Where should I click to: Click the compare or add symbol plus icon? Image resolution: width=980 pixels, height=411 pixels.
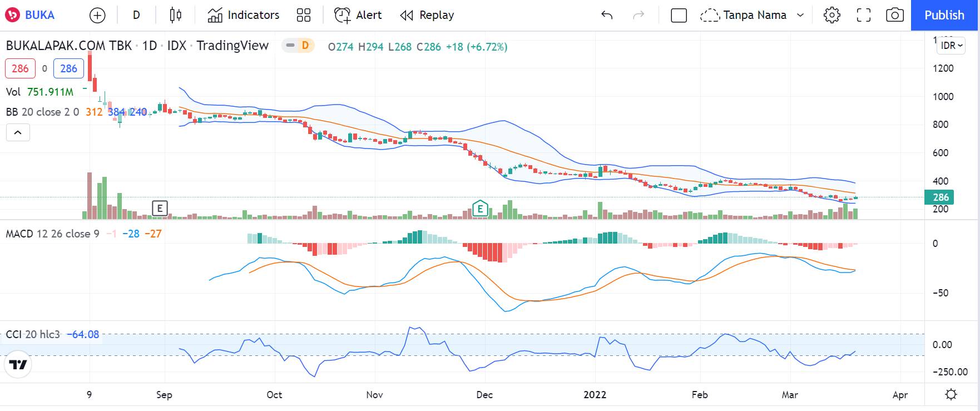coord(97,15)
